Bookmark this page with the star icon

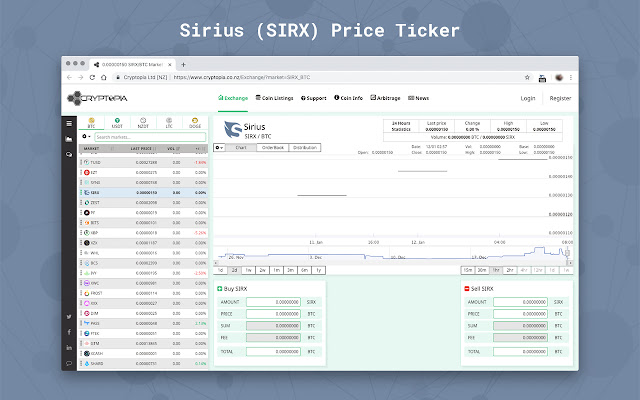527,77
